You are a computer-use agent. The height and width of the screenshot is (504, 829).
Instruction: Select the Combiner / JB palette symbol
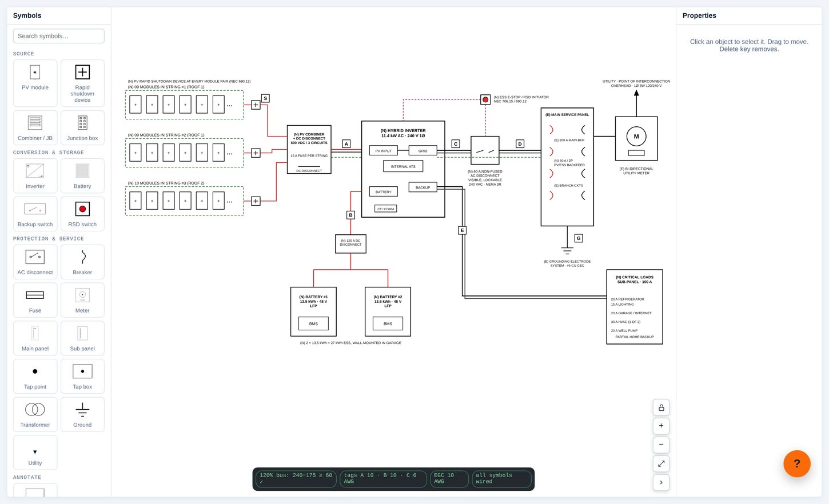tap(35, 127)
